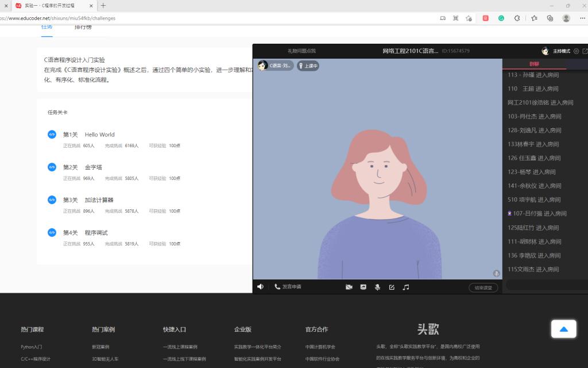
Task: Click the 上课中 status badge
Action: click(308, 66)
